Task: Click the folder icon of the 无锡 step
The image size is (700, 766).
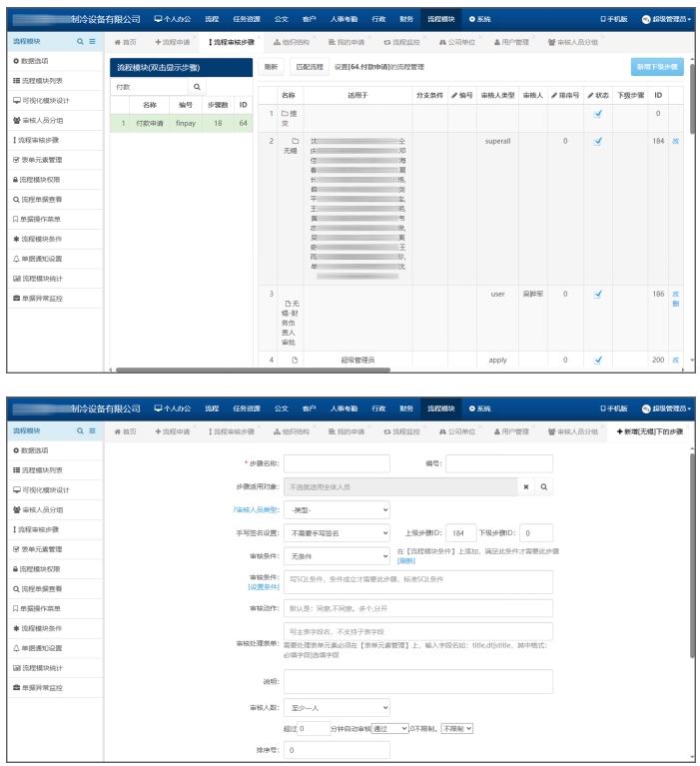Action: click(x=296, y=141)
